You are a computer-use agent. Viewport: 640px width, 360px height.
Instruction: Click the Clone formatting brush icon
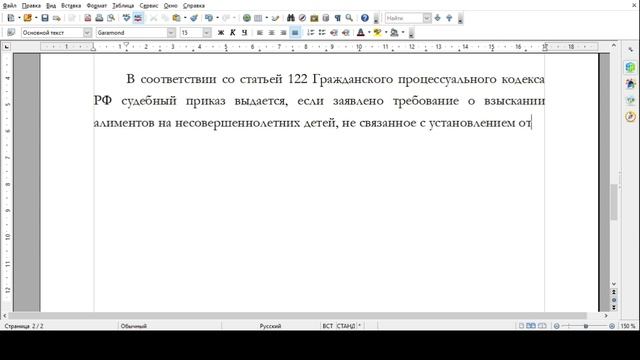[x=194, y=18]
